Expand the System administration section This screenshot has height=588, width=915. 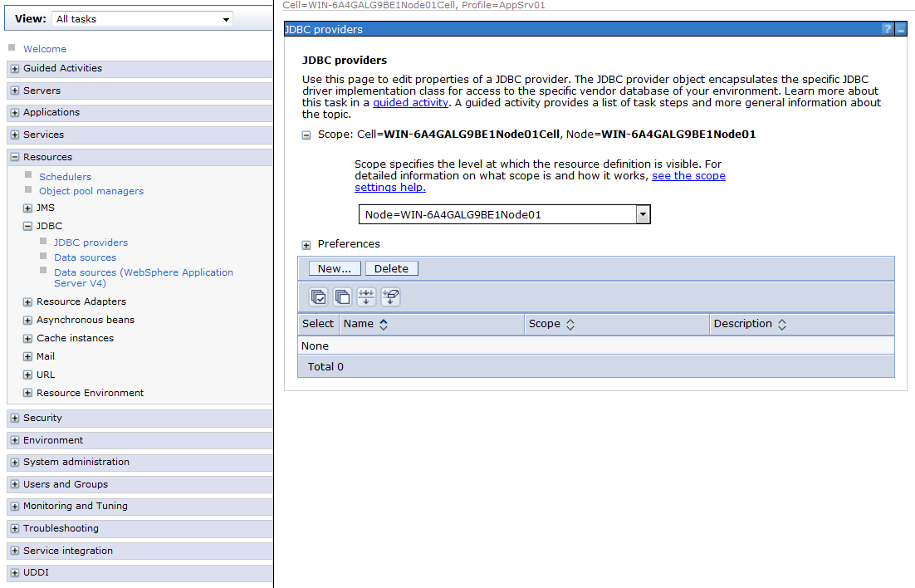pos(15,463)
